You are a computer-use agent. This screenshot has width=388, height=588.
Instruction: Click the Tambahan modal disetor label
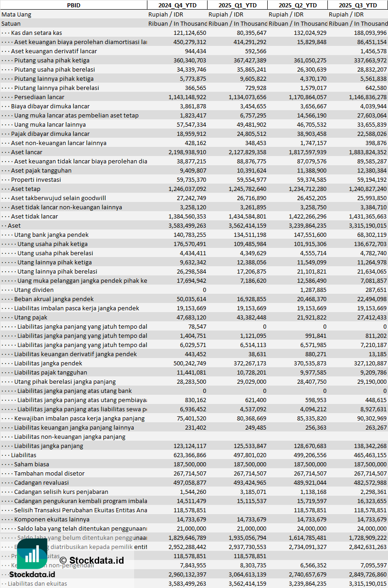click(x=49, y=473)
